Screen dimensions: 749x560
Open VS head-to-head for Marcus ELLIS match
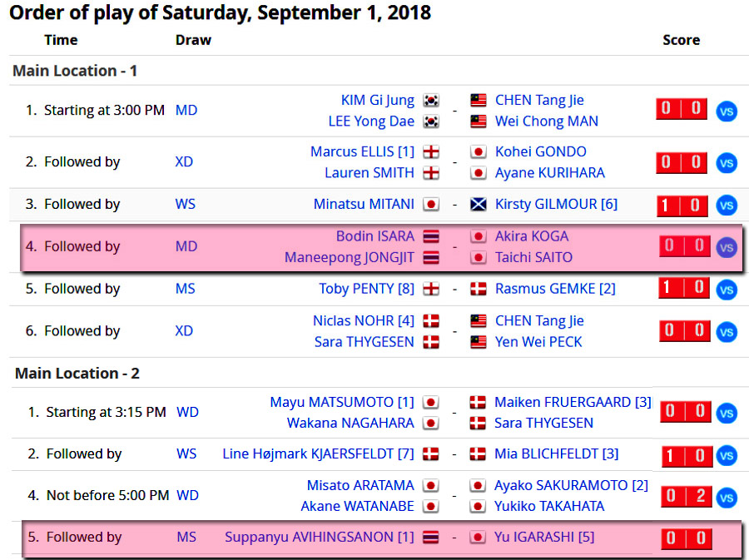click(x=727, y=163)
